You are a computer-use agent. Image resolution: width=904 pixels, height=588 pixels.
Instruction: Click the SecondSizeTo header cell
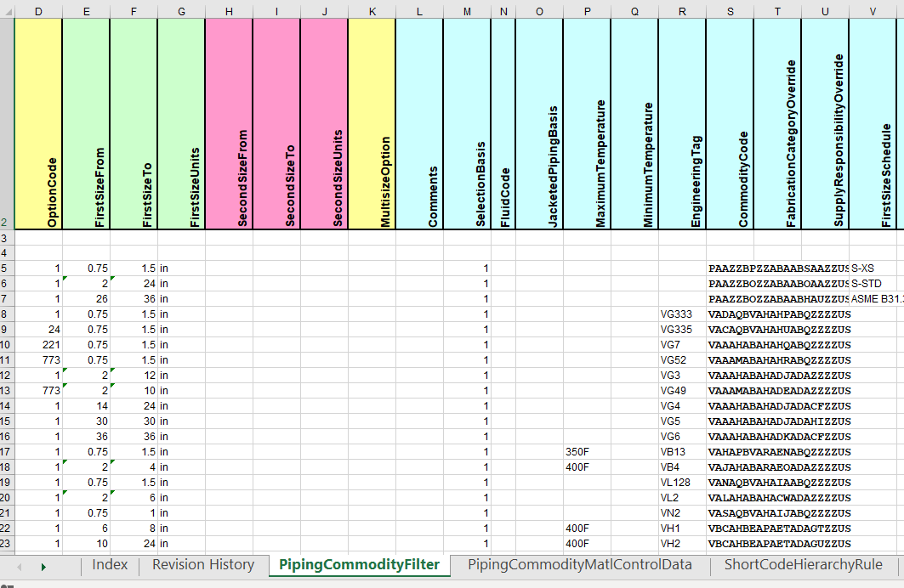[276, 124]
